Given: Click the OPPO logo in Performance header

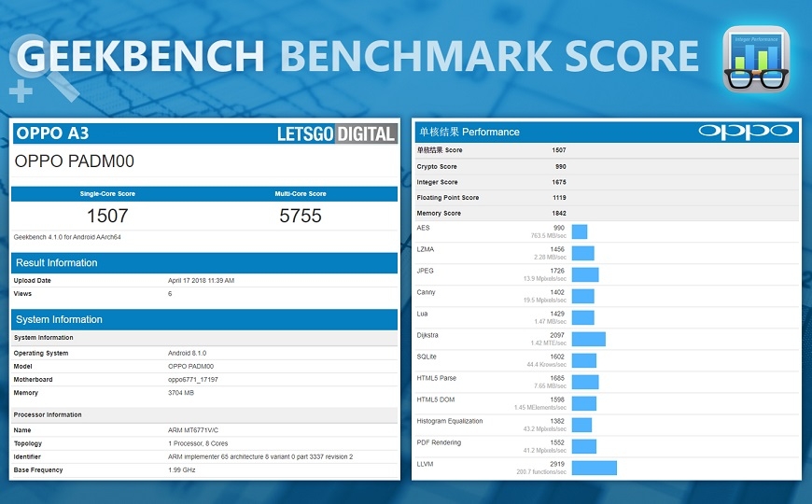Looking at the screenshot, I should tap(745, 132).
